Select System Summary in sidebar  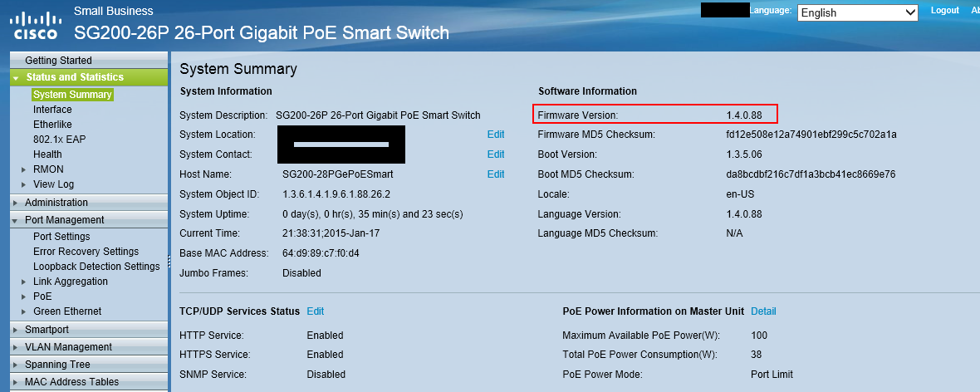click(x=72, y=95)
